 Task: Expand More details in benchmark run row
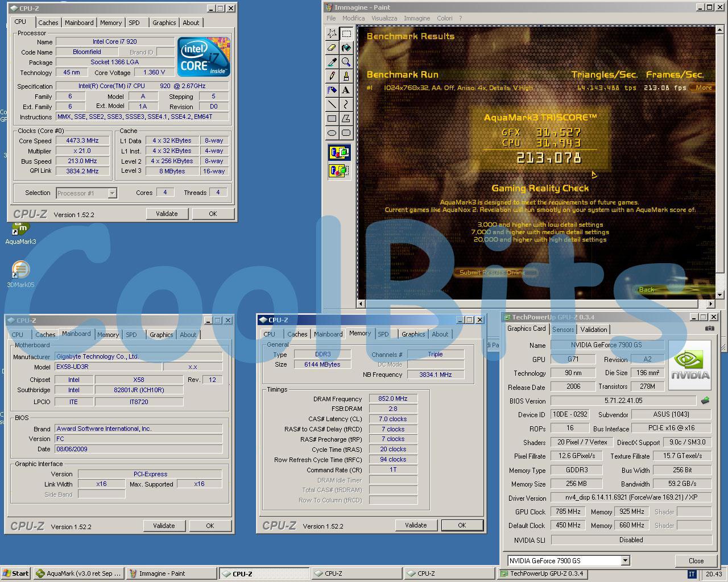(704, 88)
